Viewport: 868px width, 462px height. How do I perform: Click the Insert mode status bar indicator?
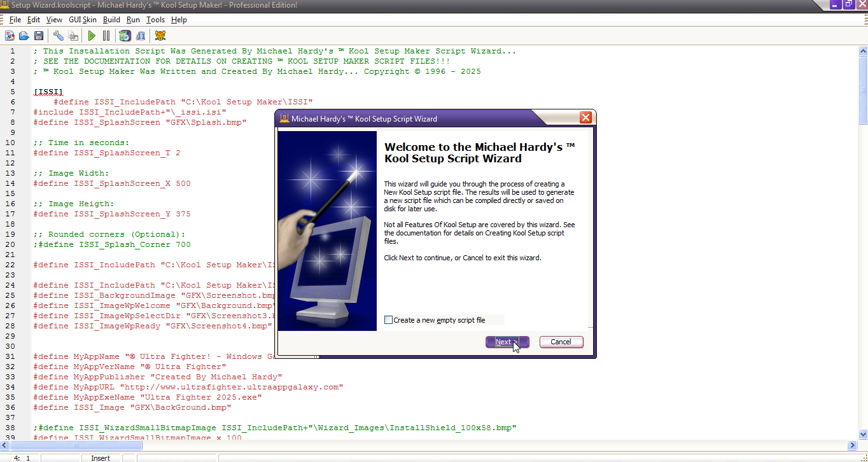click(101, 458)
